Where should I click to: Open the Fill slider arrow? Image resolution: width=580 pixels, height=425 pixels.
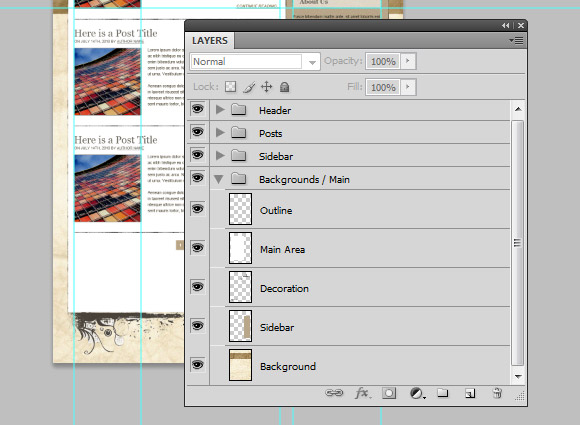point(408,87)
